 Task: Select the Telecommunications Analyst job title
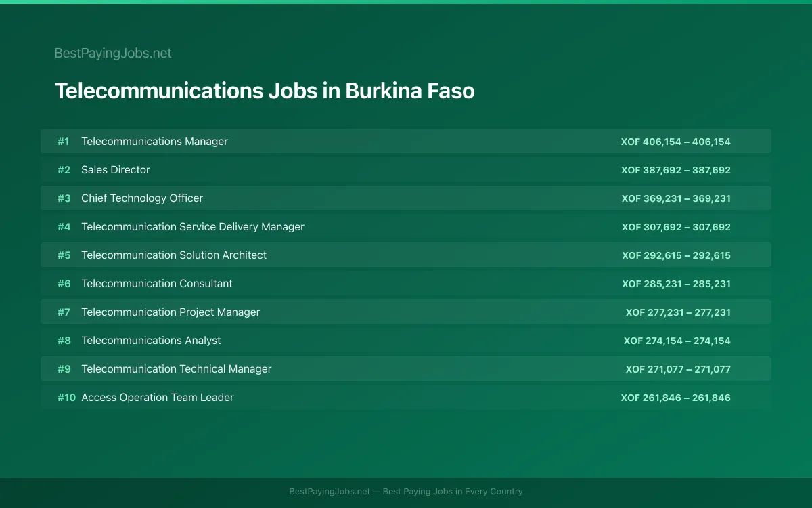point(151,341)
